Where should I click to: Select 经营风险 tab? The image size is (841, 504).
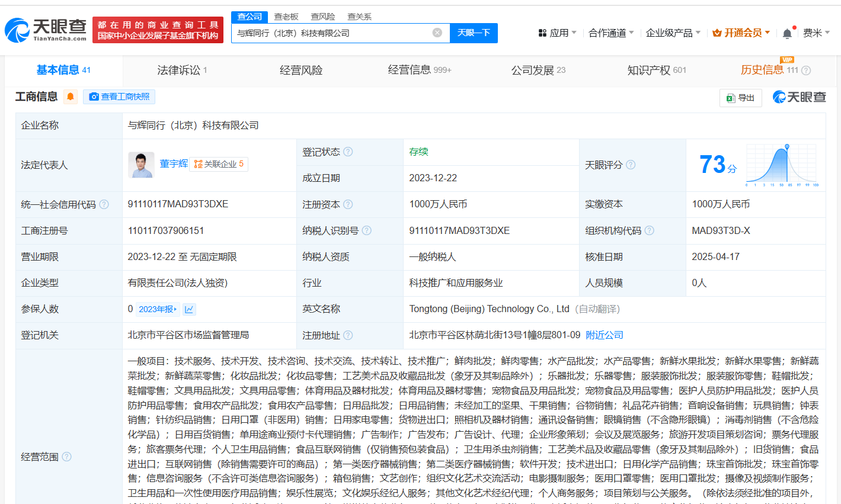[301, 70]
